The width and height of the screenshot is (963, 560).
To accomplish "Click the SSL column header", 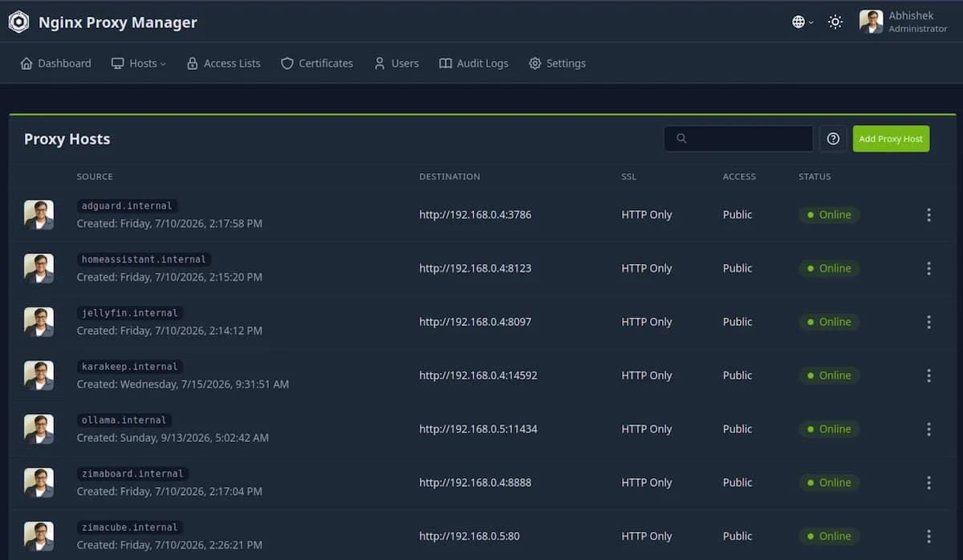I will click(x=629, y=177).
